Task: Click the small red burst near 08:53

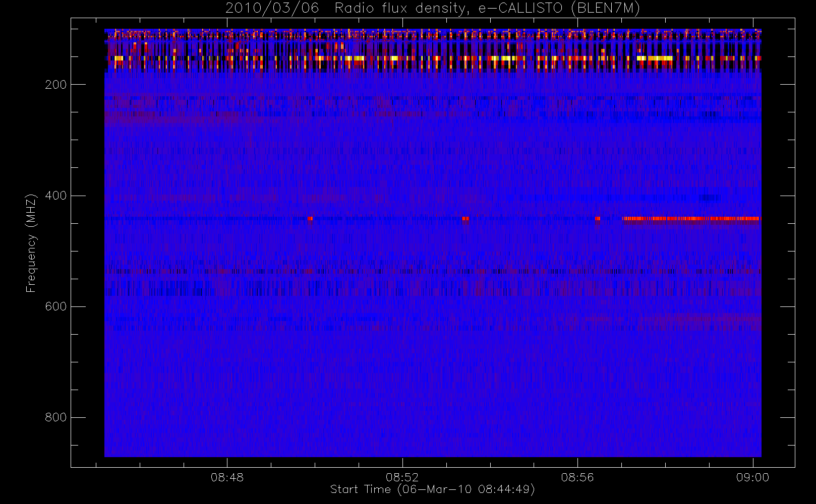Action: coord(465,219)
